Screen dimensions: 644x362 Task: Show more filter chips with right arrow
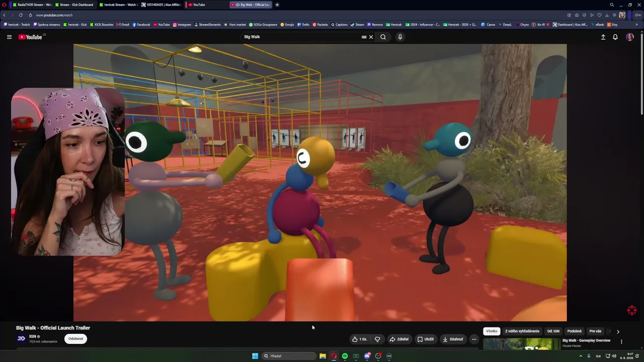(x=618, y=332)
